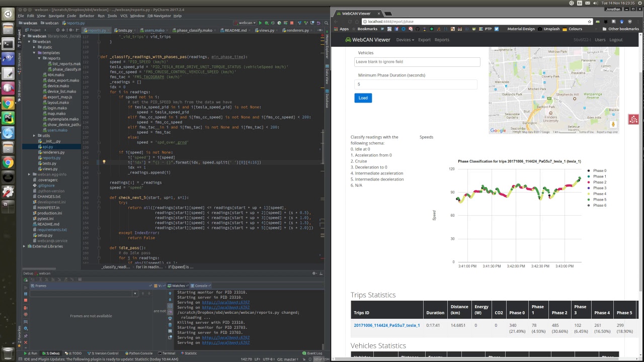Expand the utils folder in project tree
The width and height of the screenshot is (644, 362).
click(x=34, y=136)
